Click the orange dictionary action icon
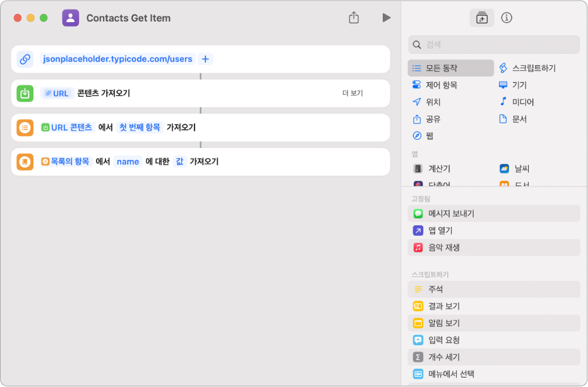Screen dimensions: 588x387 pyautogui.click(x=25, y=162)
